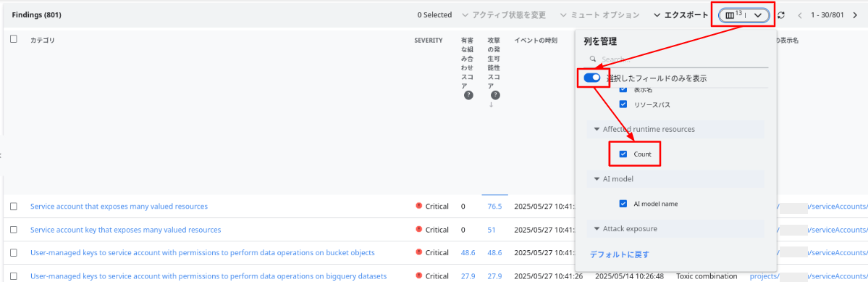Click help icon for 攻撃の発生可能性スコア column

click(495, 95)
